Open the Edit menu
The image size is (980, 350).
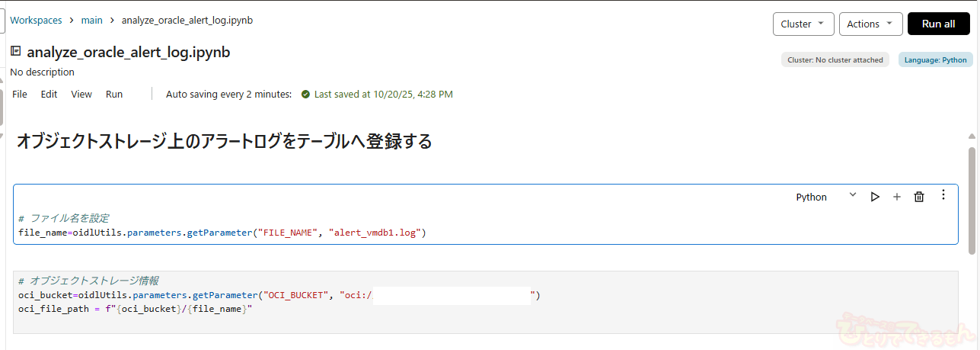coord(49,95)
